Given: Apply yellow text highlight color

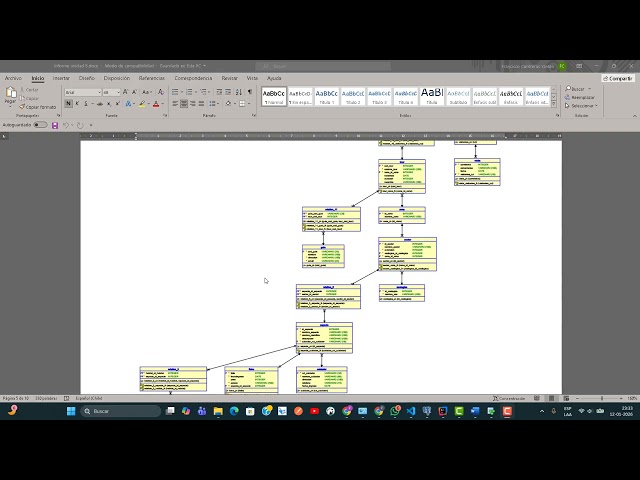Looking at the screenshot, I should coord(142,104).
